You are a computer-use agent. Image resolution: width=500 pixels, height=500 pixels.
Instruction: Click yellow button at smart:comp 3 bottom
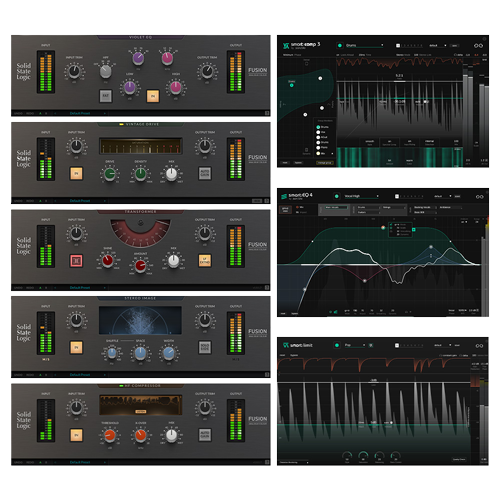324,163
